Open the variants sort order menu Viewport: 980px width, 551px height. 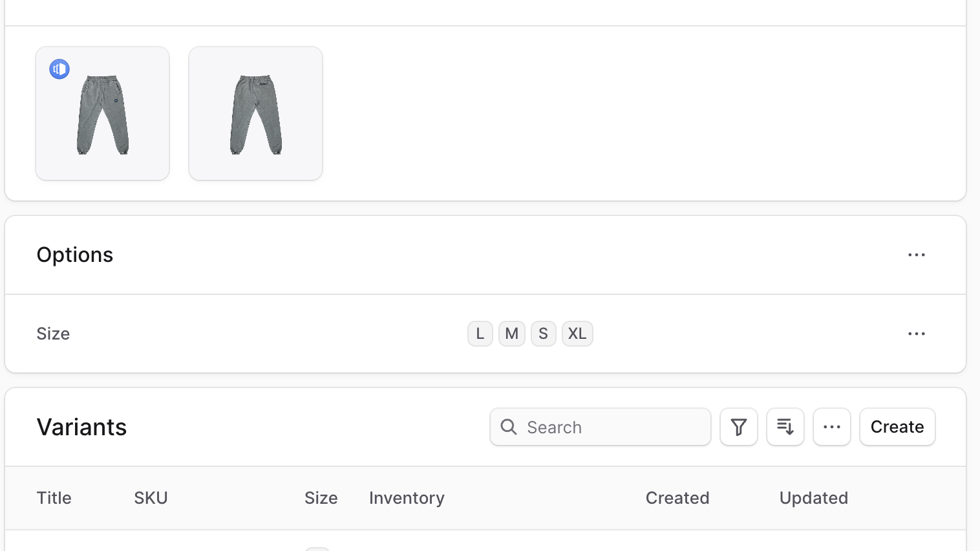point(785,427)
